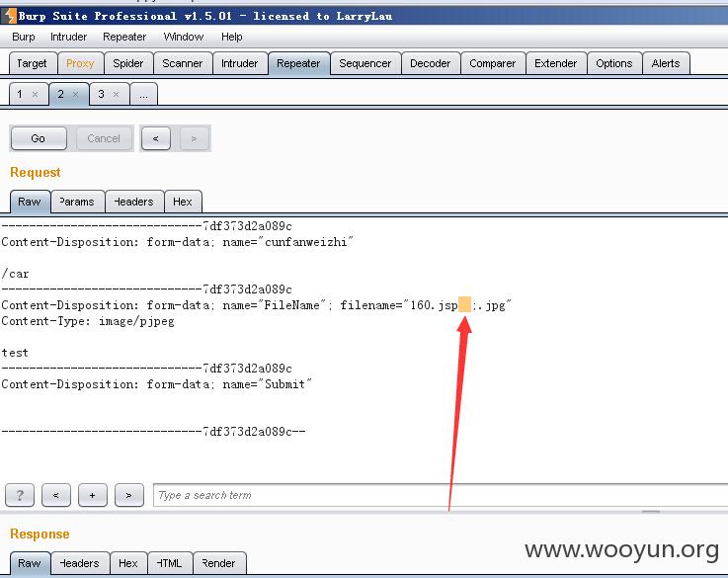Select Repeater request tab 3
The height and width of the screenshot is (578, 728).
click(x=101, y=94)
